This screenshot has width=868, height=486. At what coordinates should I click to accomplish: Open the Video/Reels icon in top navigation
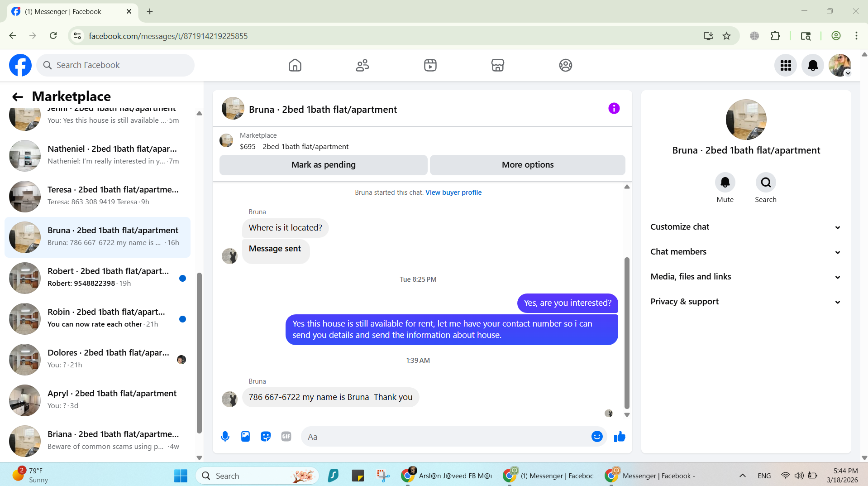tap(430, 65)
